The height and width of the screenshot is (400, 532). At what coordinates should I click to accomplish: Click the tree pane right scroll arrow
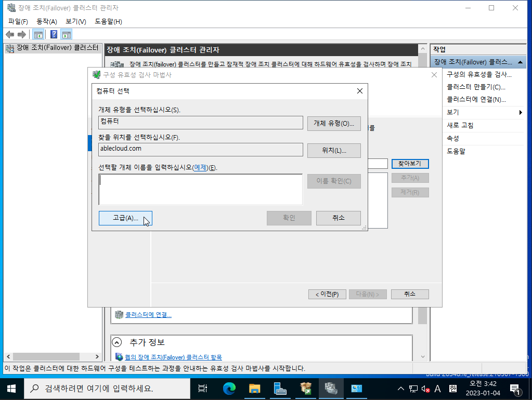coord(97,356)
